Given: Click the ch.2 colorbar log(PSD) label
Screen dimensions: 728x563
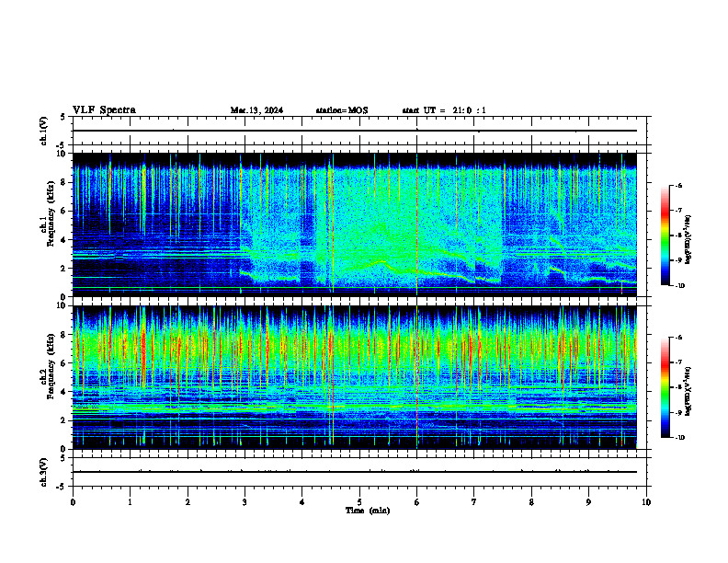Looking at the screenshot, I should coord(688,391).
